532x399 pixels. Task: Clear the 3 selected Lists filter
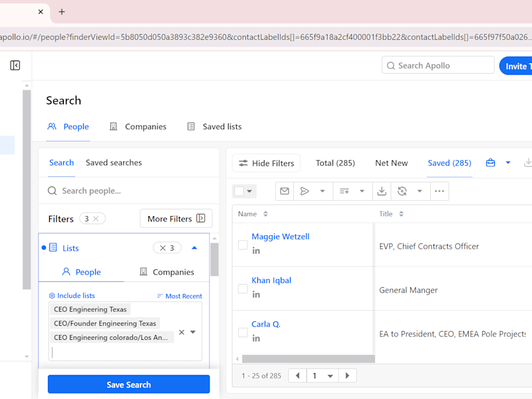[167, 248]
